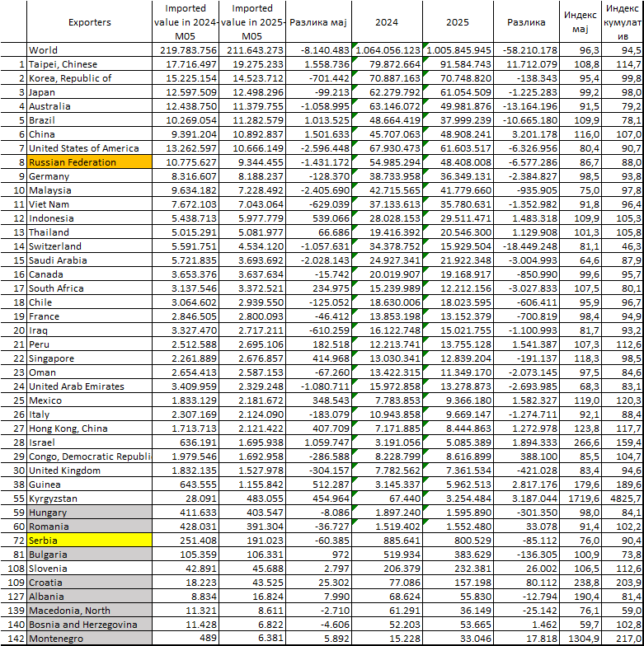Click Switzerland's -18.449.248 difference cell
644x646 pixels.
tap(526, 246)
